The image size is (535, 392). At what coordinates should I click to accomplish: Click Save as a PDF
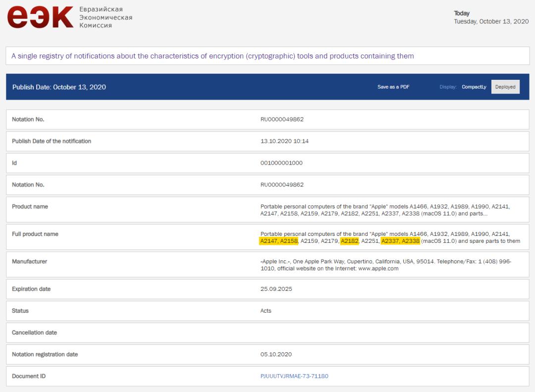click(393, 87)
